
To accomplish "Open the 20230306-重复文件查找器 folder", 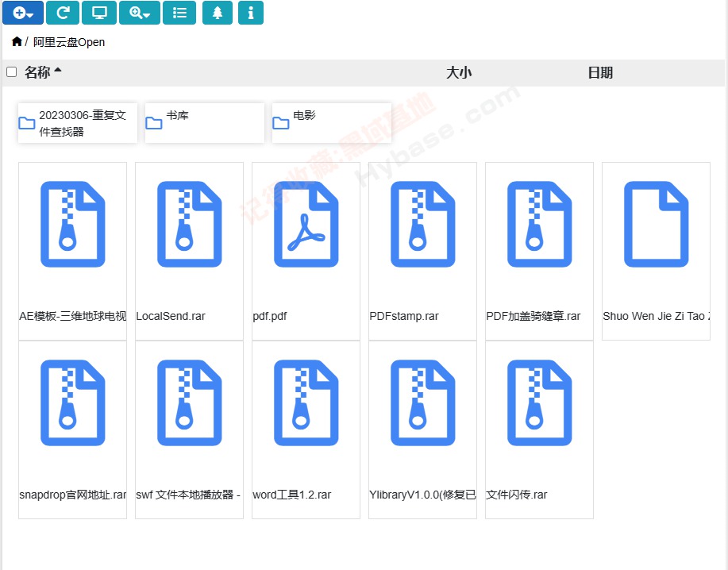I will tap(78, 123).
